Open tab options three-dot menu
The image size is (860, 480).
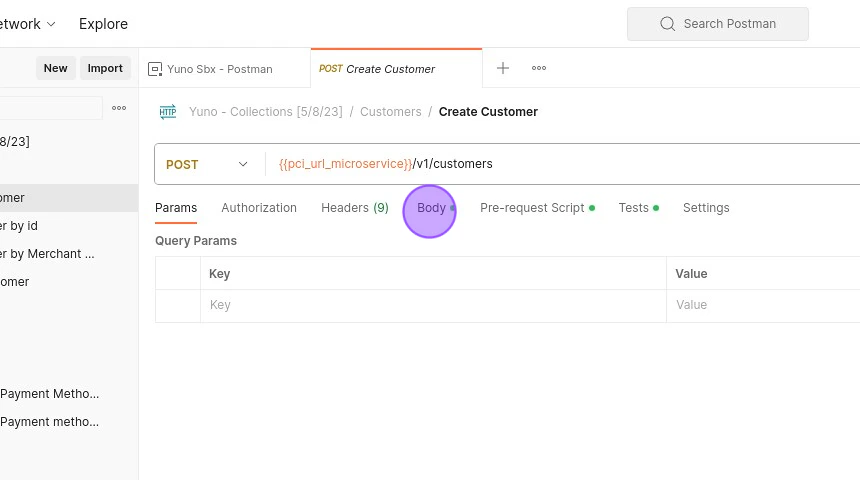pos(539,68)
